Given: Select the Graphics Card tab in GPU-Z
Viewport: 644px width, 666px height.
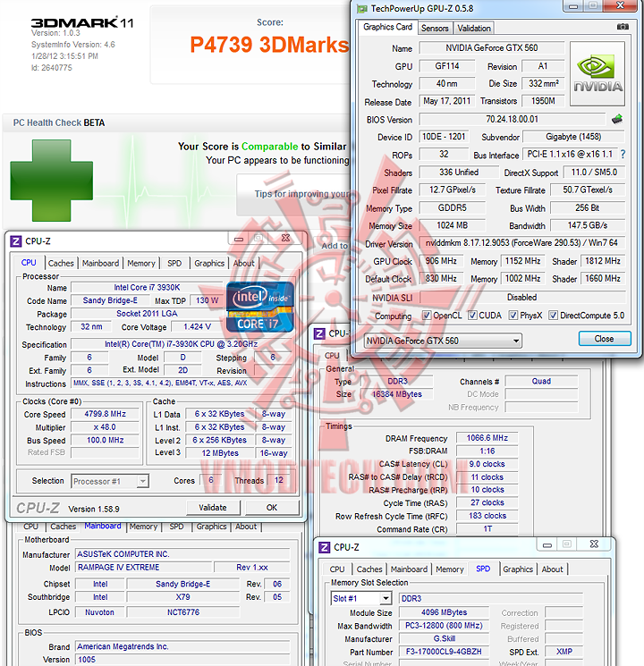Looking at the screenshot, I should click(387, 27).
